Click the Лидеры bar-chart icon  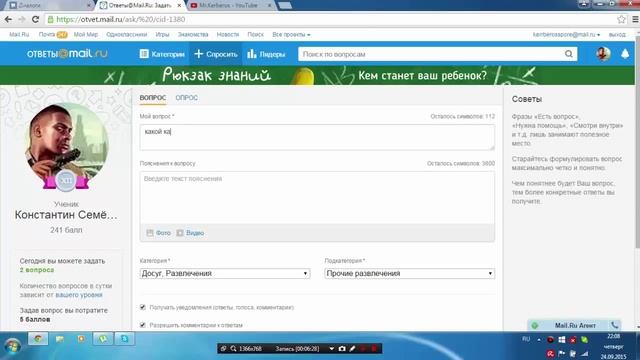252,53
